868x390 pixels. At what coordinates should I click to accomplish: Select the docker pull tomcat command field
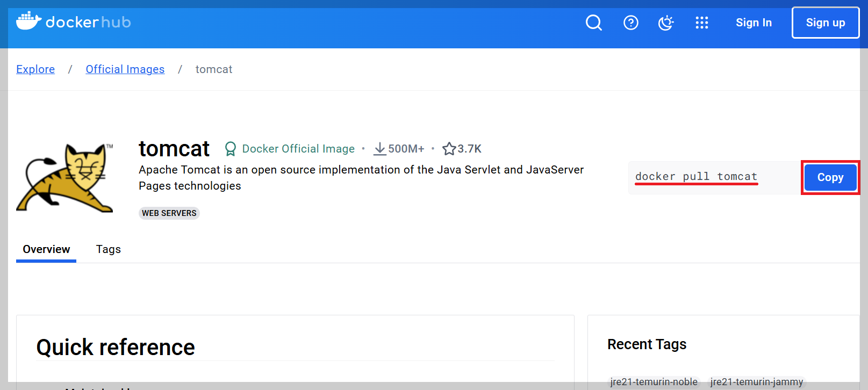[714, 178]
